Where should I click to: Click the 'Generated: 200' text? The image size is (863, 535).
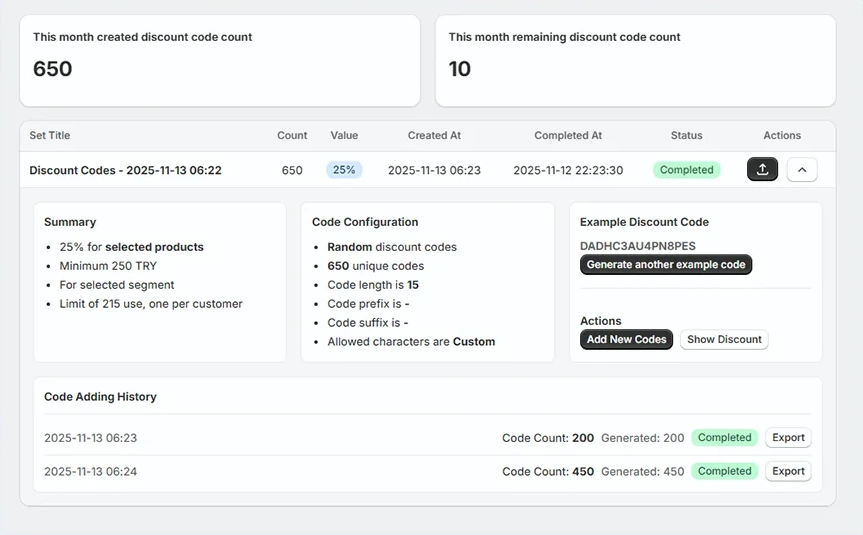tap(642, 438)
